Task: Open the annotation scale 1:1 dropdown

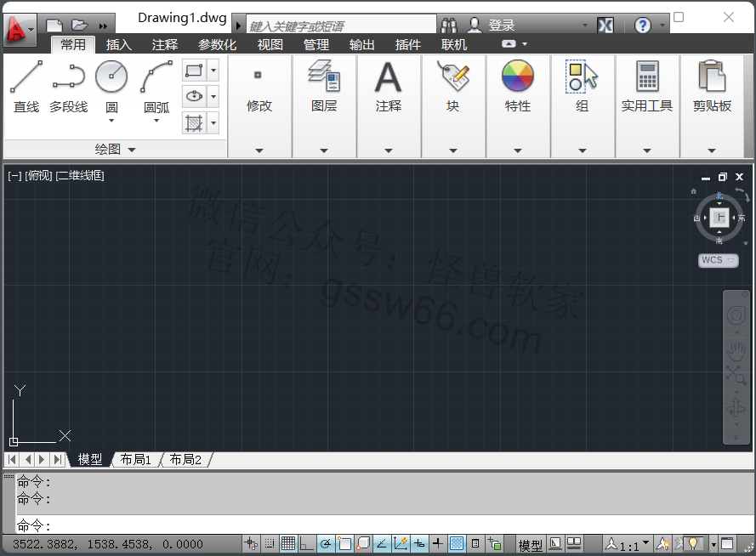Action: (x=645, y=544)
